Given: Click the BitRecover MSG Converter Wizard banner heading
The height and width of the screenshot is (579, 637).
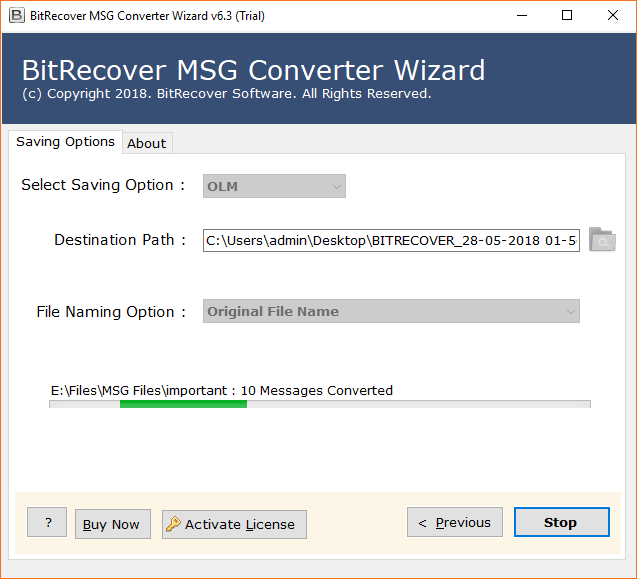Looking at the screenshot, I should (254, 70).
